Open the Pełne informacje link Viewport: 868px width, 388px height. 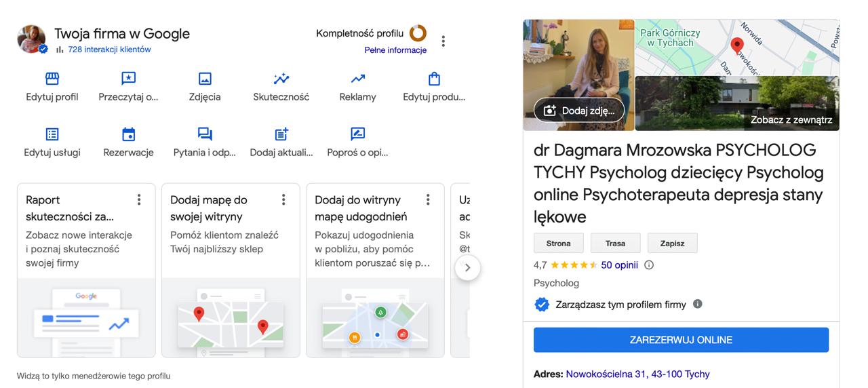395,50
